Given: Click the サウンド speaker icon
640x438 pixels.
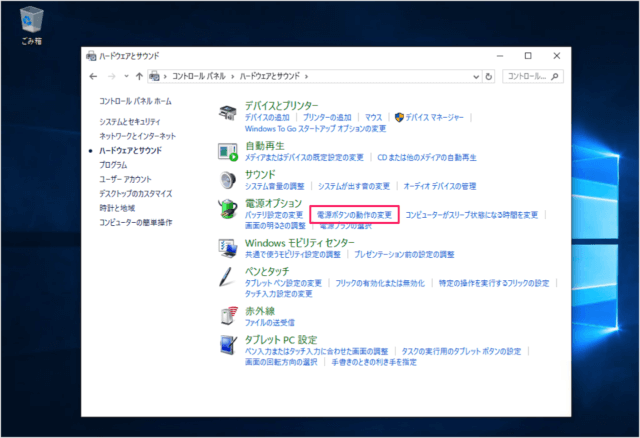Looking at the screenshot, I should point(228,180).
